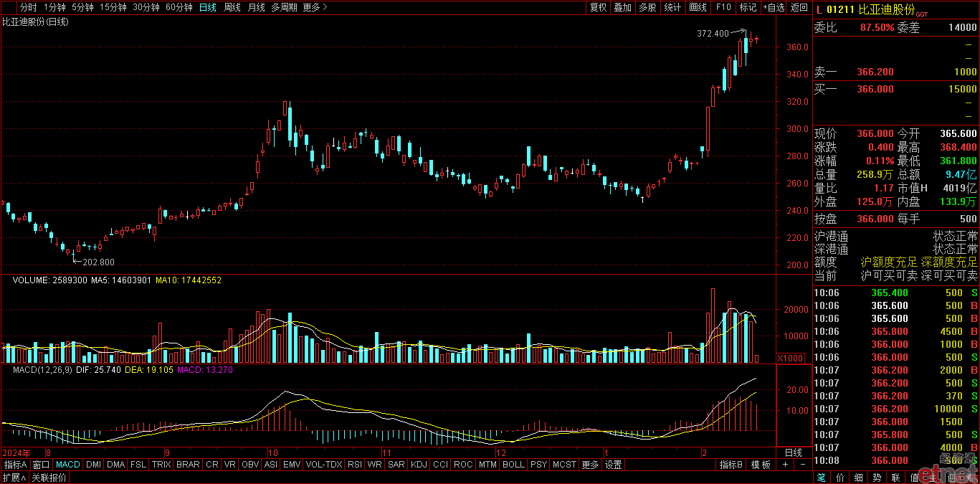980x484 pixels.
Task: Click the 日线 label beside the time axis
Action: [793, 452]
